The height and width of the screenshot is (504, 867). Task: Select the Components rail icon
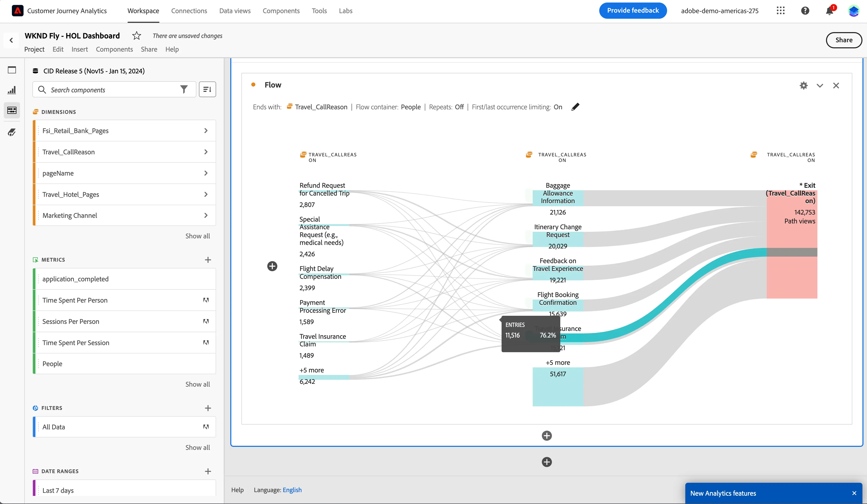[12, 110]
